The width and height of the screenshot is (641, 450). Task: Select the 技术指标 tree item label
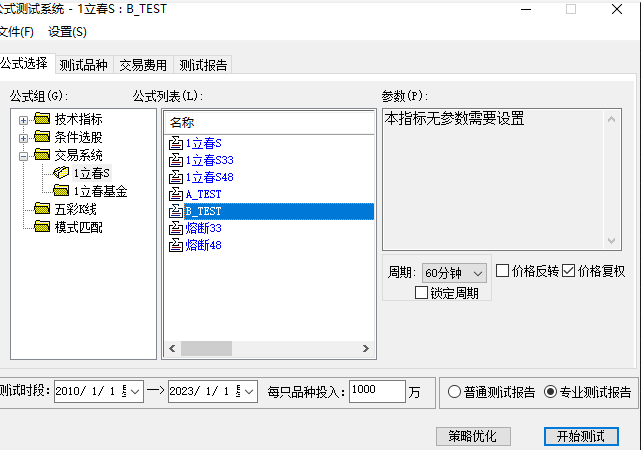78,119
